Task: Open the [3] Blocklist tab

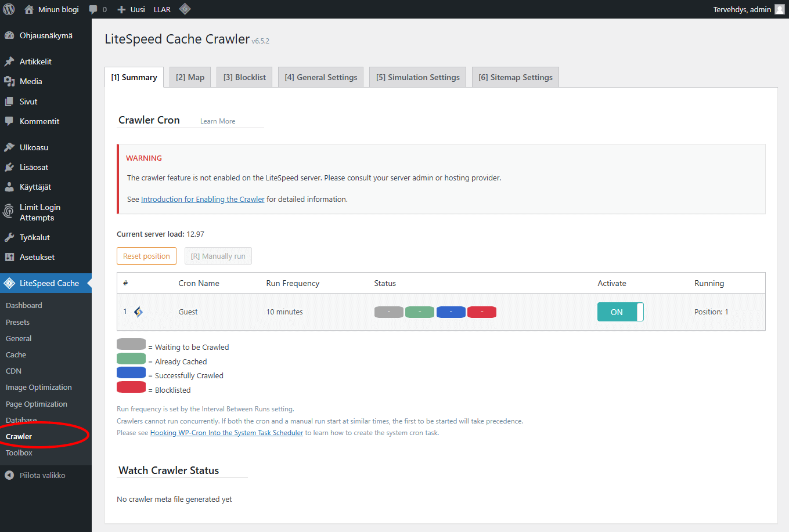Action: click(244, 77)
